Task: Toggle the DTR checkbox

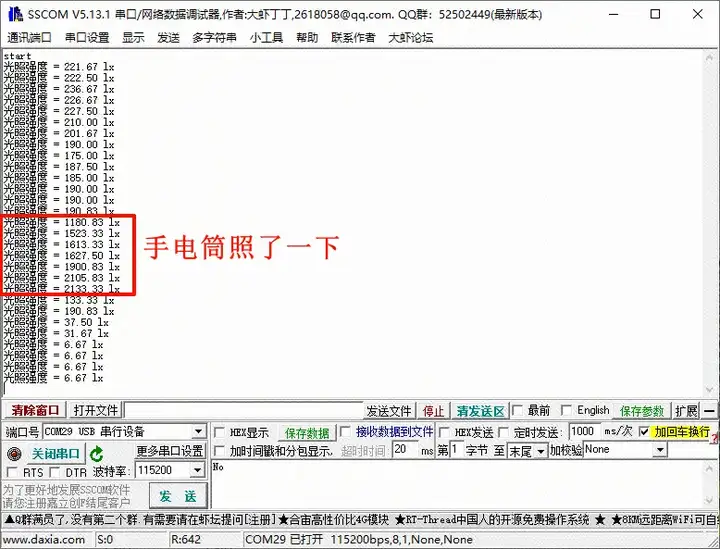Action: click(55, 472)
